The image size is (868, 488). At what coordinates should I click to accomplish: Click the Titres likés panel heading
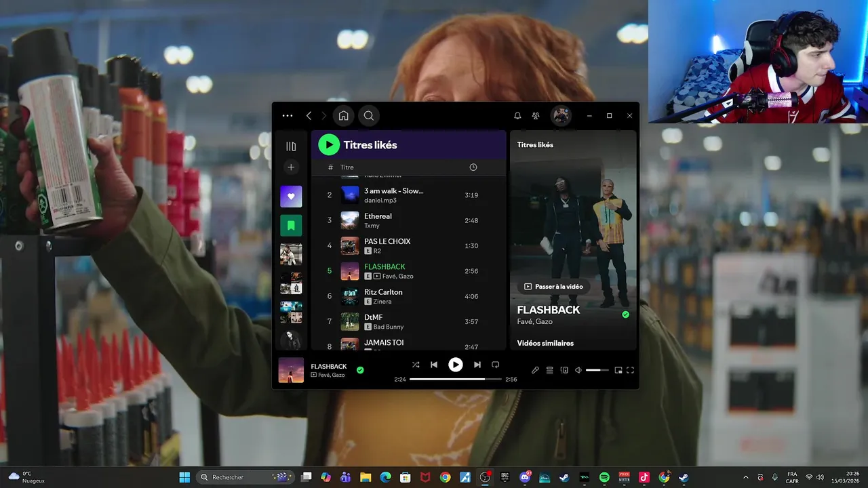click(535, 144)
